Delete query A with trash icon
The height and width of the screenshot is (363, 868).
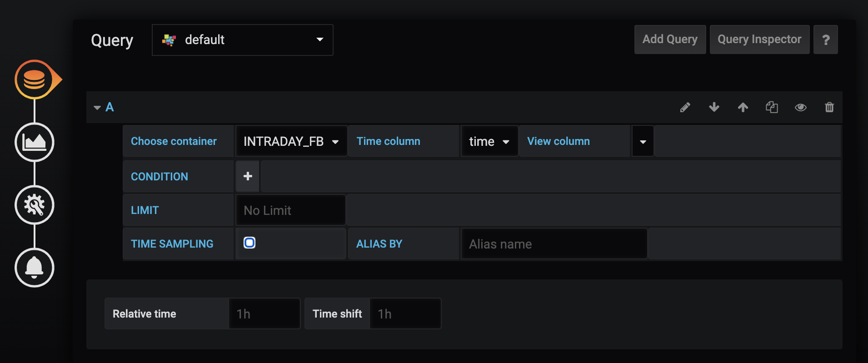coord(829,107)
